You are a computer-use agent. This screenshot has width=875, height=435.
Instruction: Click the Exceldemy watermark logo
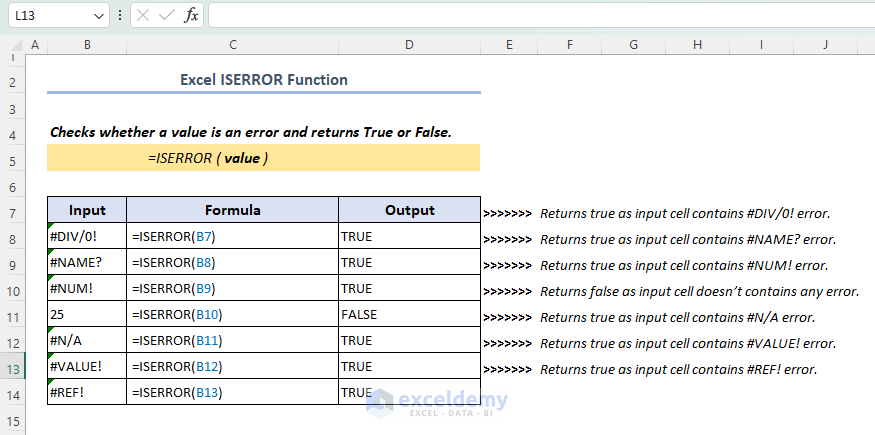click(x=436, y=402)
